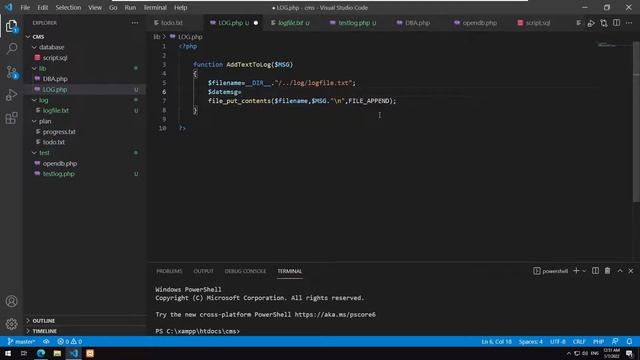Select language mode PHP in status bar
This screenshot has height=360, width=640.
[598, 341]
